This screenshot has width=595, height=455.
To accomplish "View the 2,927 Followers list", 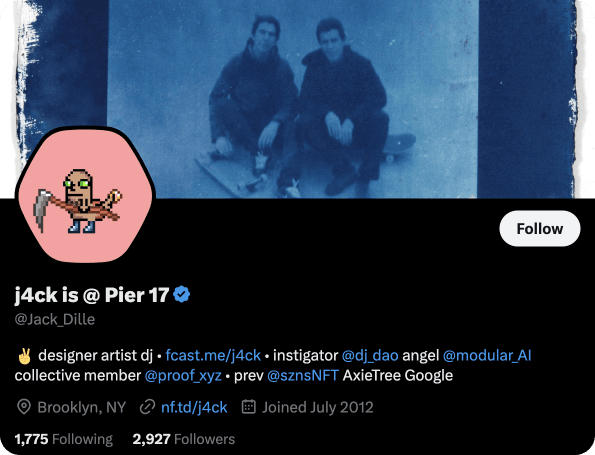I will tap(184, 439).
